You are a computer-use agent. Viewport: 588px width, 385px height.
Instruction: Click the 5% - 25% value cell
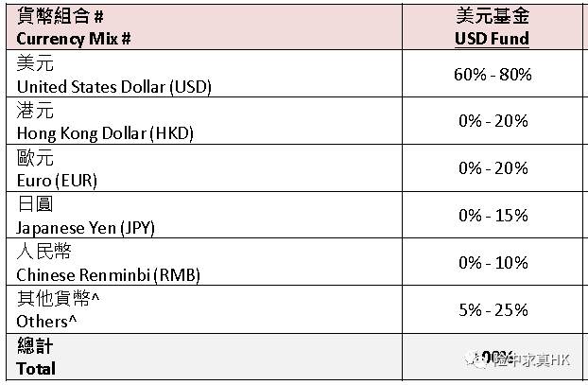coord(493,310)
